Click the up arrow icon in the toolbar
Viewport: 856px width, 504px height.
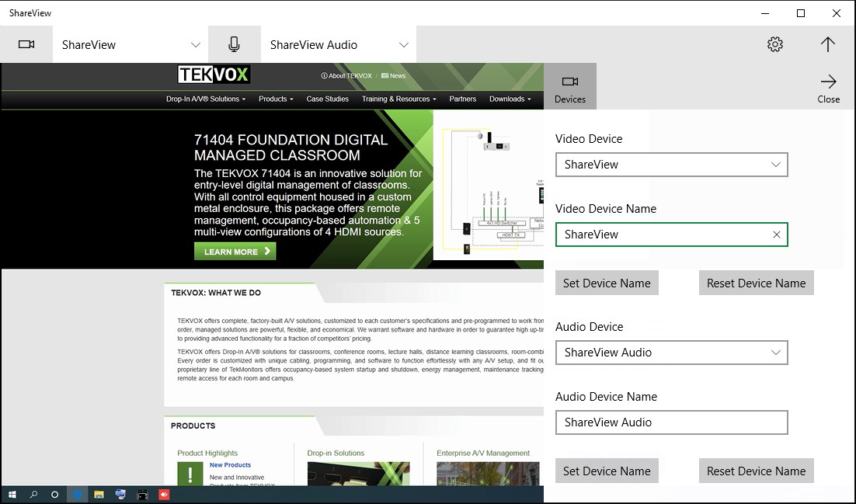pos(827,44)
